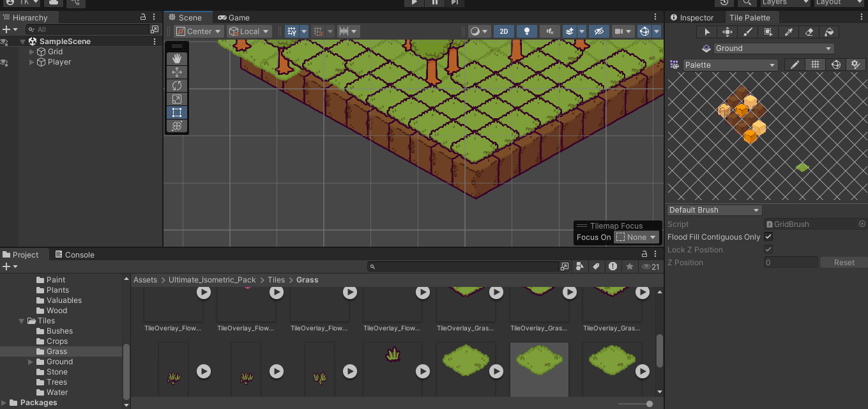Viewport: 868px width, 409px height.
Task: Click the project thumbnail size slider
Action: point(649,404)
